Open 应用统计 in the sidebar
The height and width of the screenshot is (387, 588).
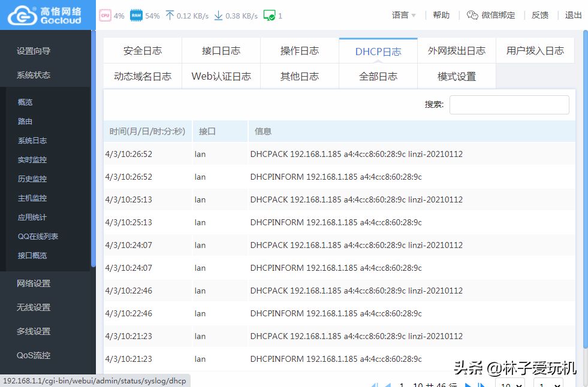32,217
